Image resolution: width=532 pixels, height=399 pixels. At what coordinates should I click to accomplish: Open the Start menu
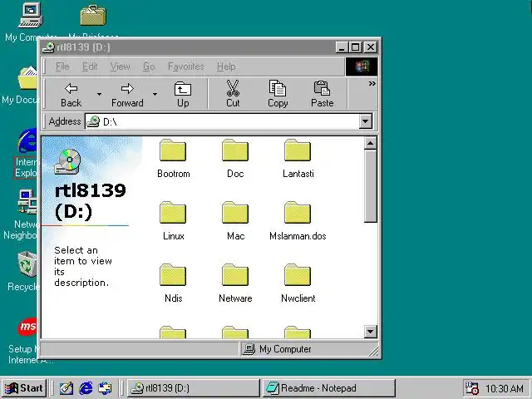tap(24, 388)
